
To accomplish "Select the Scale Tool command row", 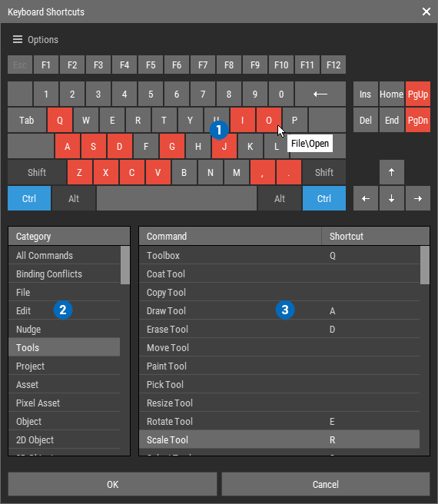I will [x=280, y=439].
